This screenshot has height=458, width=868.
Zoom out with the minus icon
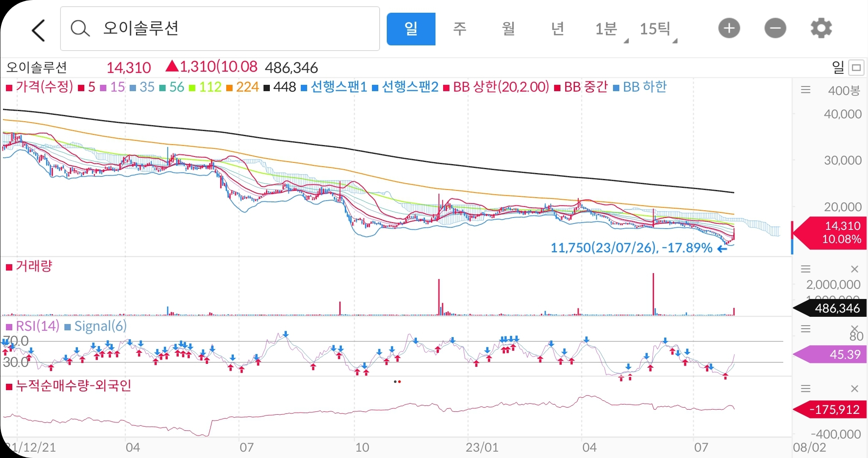click(775, 28)
